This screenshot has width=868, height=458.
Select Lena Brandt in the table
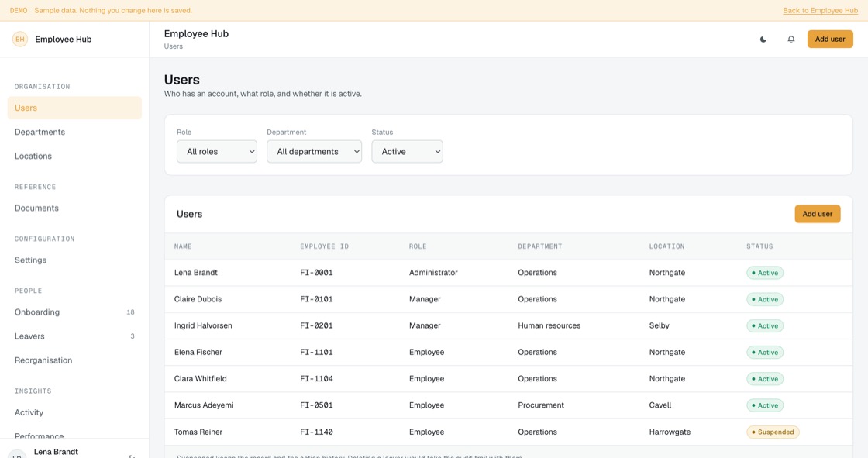pos(196,273)
